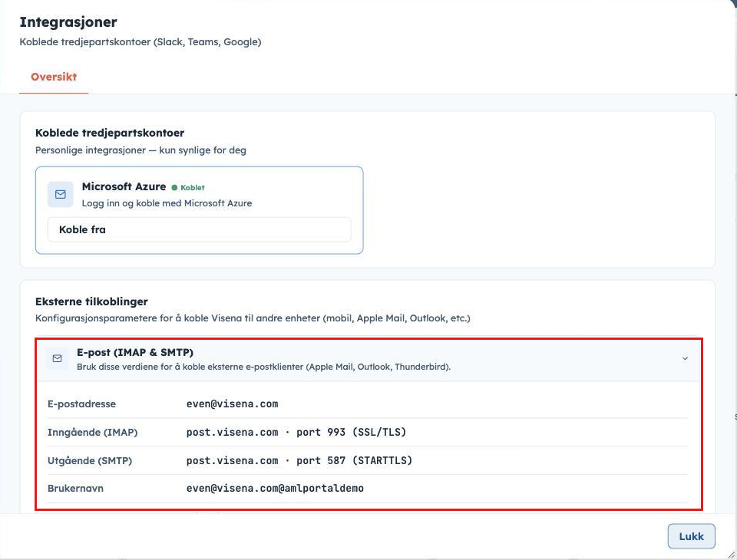
Task: Close the dialog with Lukk
Action: click(691, 536)
